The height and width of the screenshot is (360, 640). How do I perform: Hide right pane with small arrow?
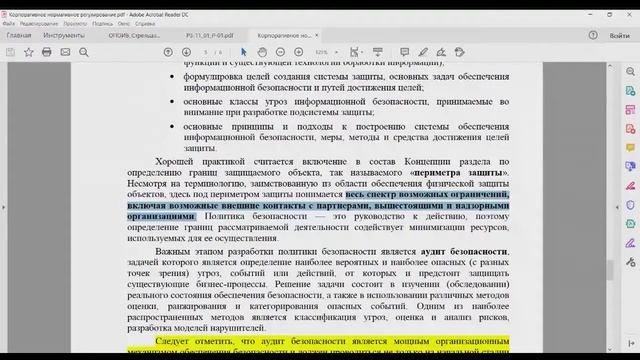point(617,207)
